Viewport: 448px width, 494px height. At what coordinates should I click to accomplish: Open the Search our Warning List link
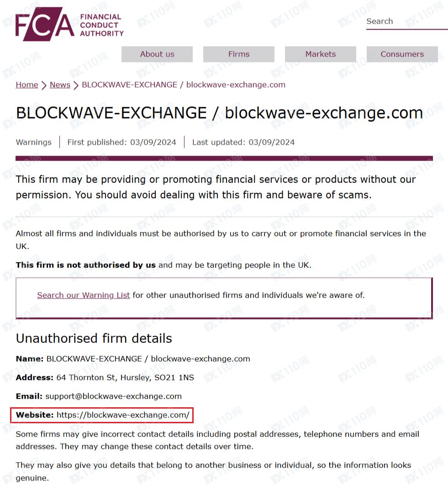(84, 295)
